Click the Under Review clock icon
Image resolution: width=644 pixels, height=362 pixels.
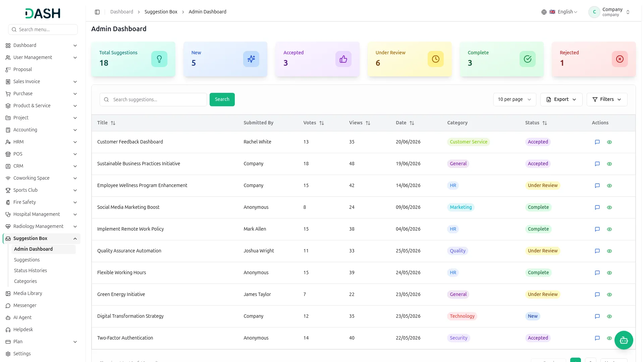435,59
